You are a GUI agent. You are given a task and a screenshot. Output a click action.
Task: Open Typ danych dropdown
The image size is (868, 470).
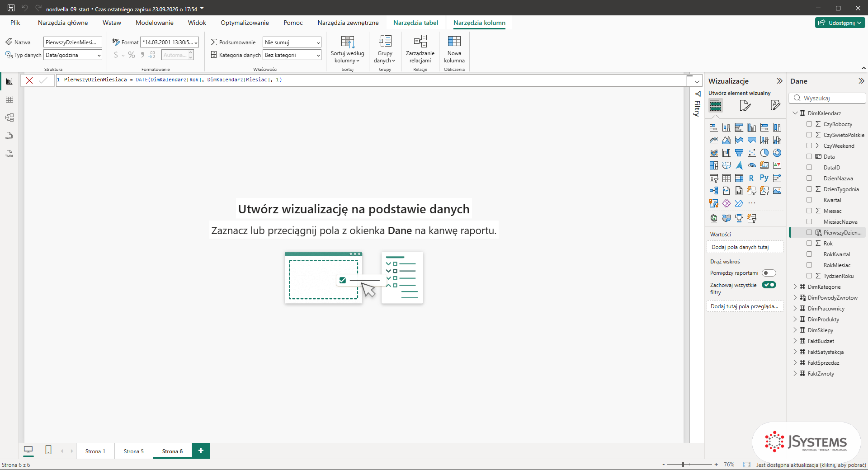click(73, 55)
